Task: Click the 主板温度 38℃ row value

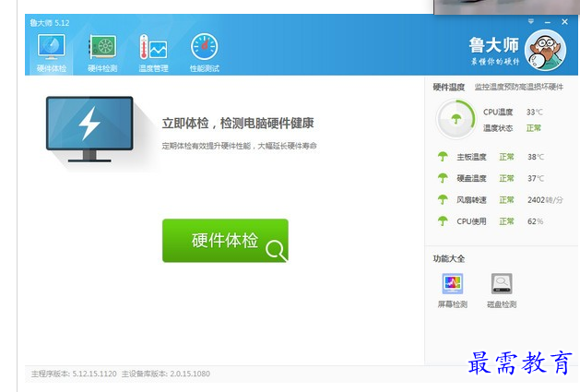Action: [536, 157]
